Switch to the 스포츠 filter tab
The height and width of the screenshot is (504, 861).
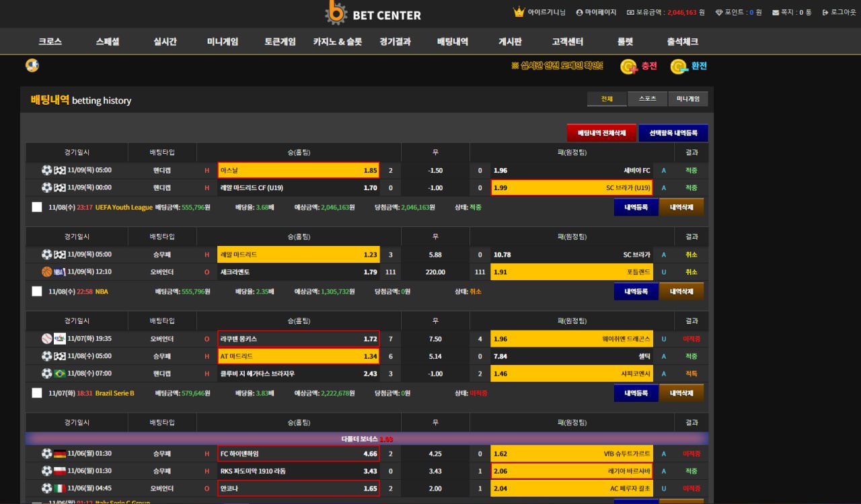pyautogui.click(x=647, y=99)
